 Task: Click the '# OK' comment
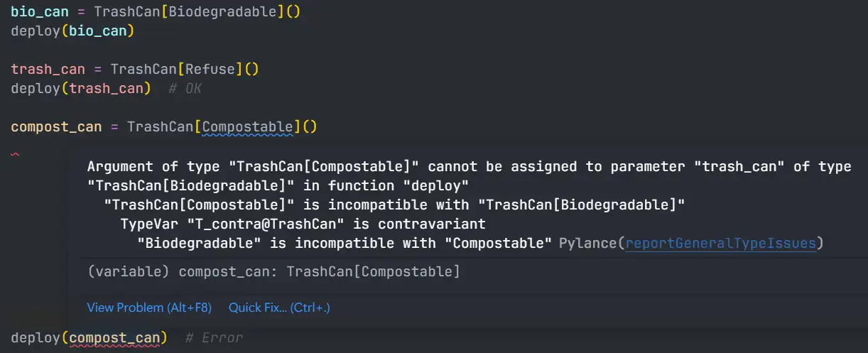(185, 89)
